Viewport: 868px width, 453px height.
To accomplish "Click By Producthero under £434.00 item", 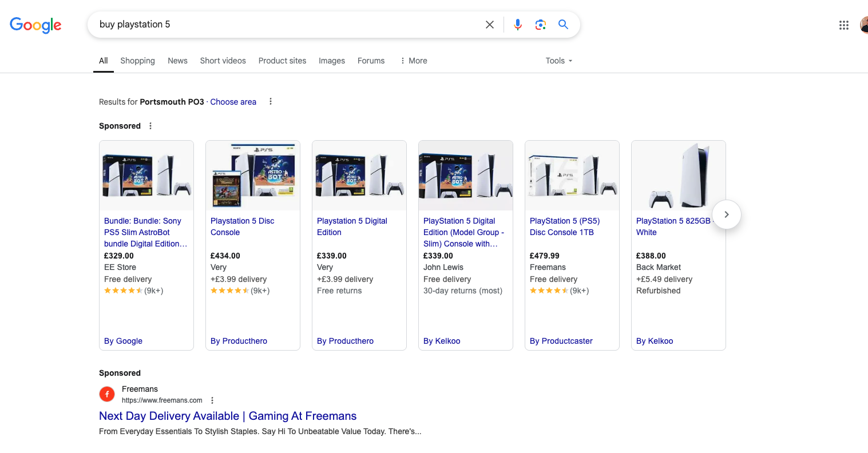I will [239, 341].
